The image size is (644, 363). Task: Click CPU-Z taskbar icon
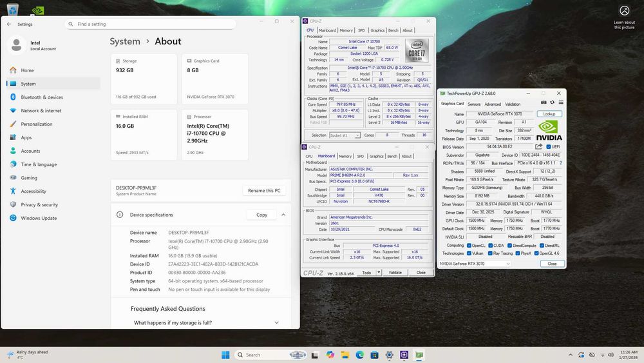click(404, 355)
